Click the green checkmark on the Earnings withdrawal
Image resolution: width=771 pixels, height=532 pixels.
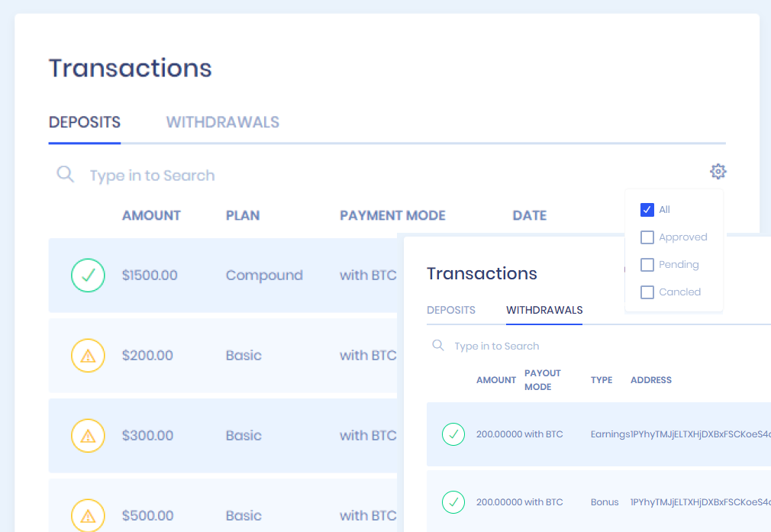coord(453,434)
